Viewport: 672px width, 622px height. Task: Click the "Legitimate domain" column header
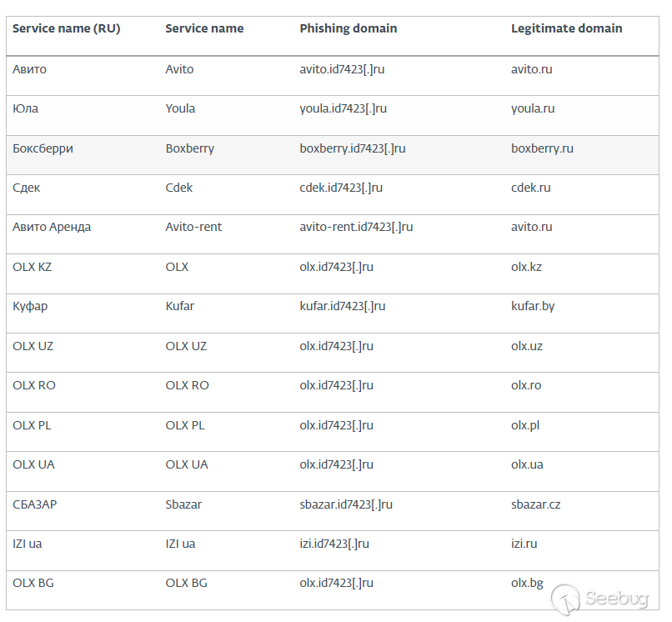[566, 28]
